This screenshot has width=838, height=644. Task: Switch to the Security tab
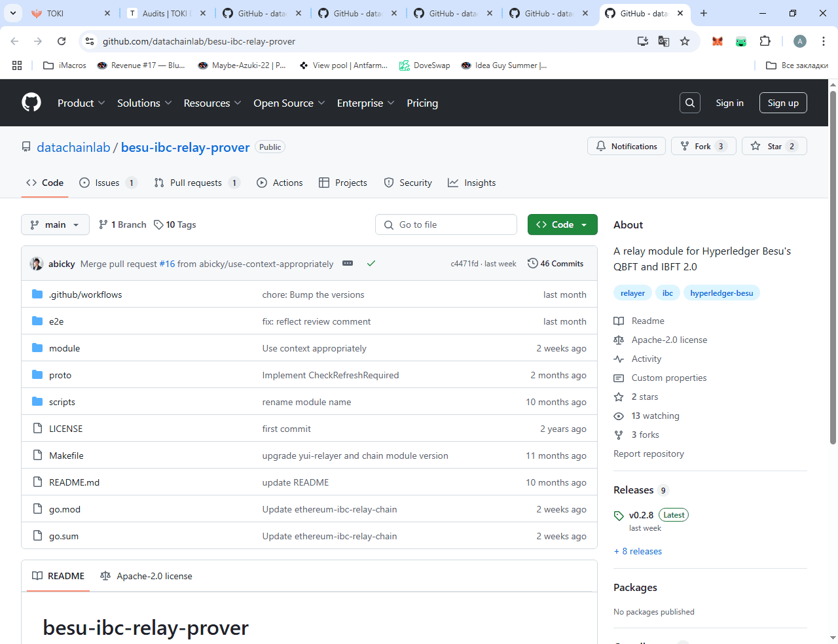(x=408, y=183)
